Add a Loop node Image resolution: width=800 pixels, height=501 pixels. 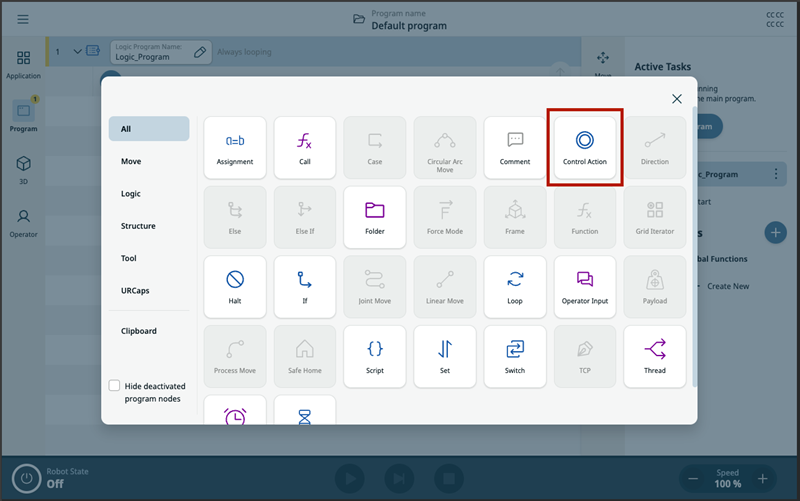coord(515,287)
